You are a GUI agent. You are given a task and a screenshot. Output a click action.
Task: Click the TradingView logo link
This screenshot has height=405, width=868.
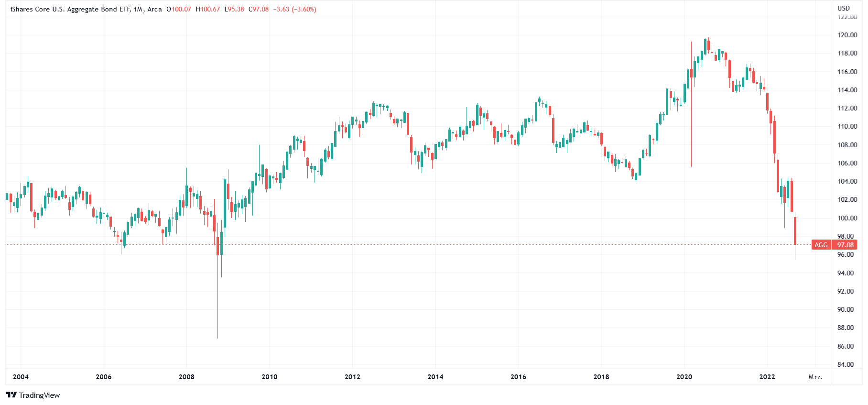pyautogui.click(x=33, y=395)
